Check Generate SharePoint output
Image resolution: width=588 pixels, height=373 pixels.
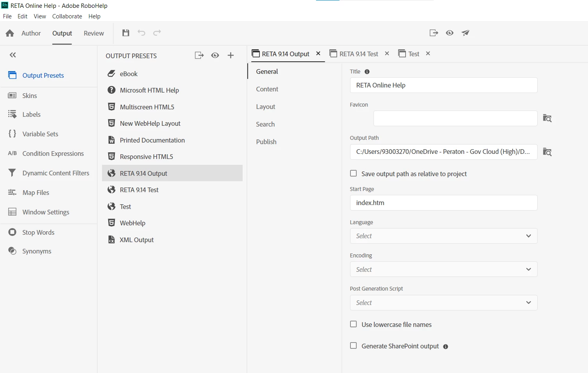pyautogui.click(x=354, y=346)
